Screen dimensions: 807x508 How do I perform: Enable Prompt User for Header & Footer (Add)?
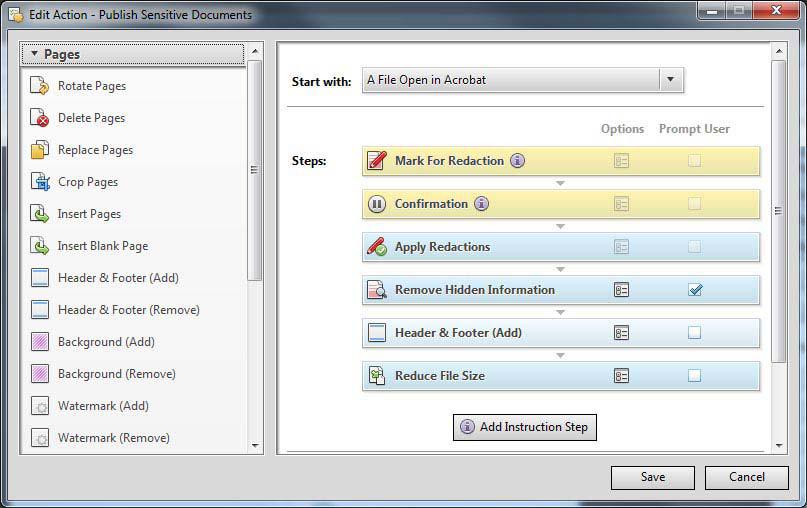pos(694,332)
